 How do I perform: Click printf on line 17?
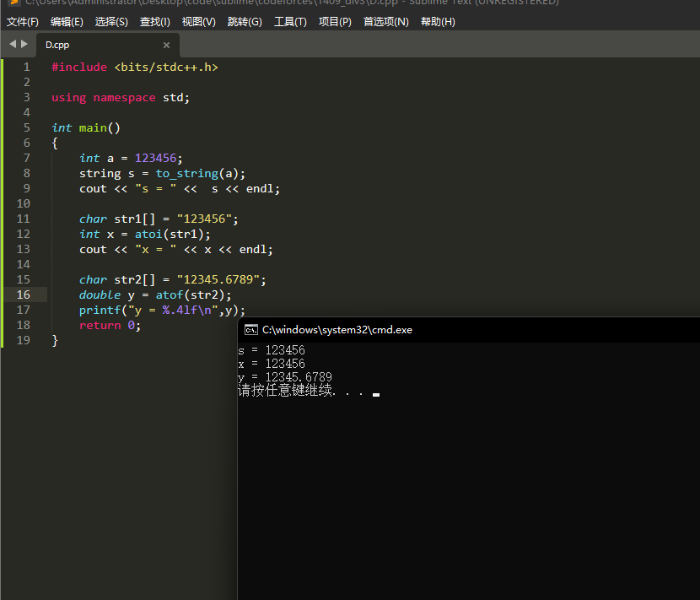coord(100,310)
